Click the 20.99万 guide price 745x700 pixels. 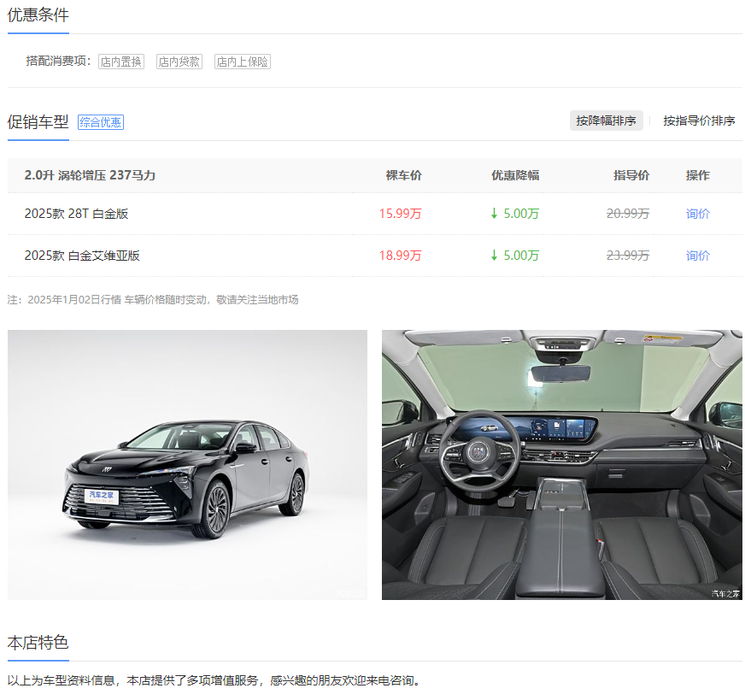click(x=628, y=214)
